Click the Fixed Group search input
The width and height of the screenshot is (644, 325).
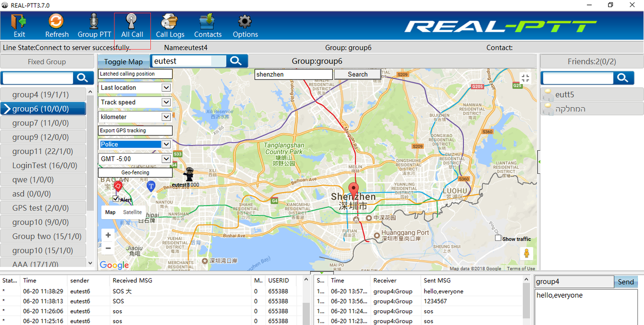pos(38,78)
